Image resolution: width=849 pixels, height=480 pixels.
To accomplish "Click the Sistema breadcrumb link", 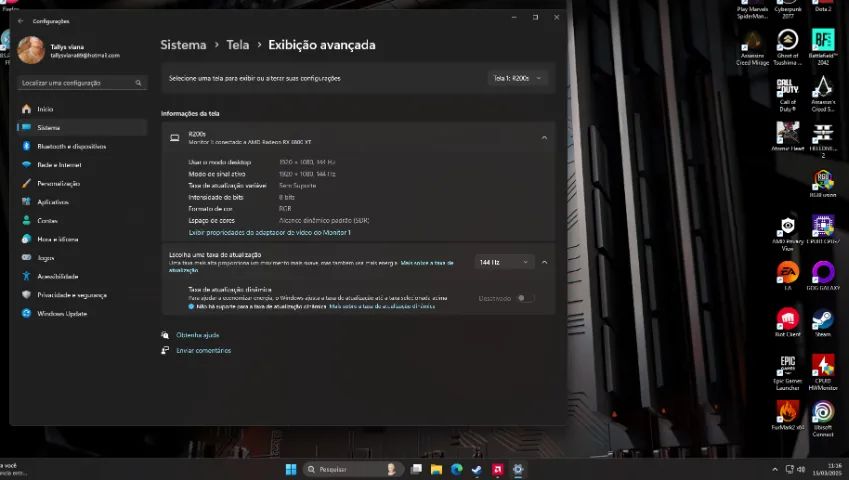I will (x=183, y=45).
